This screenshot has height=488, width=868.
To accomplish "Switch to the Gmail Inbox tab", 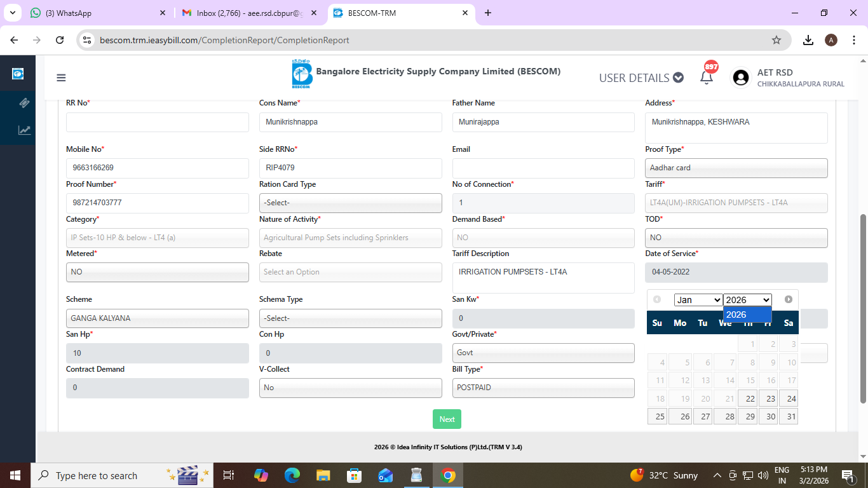I will (x=248, y=13).
